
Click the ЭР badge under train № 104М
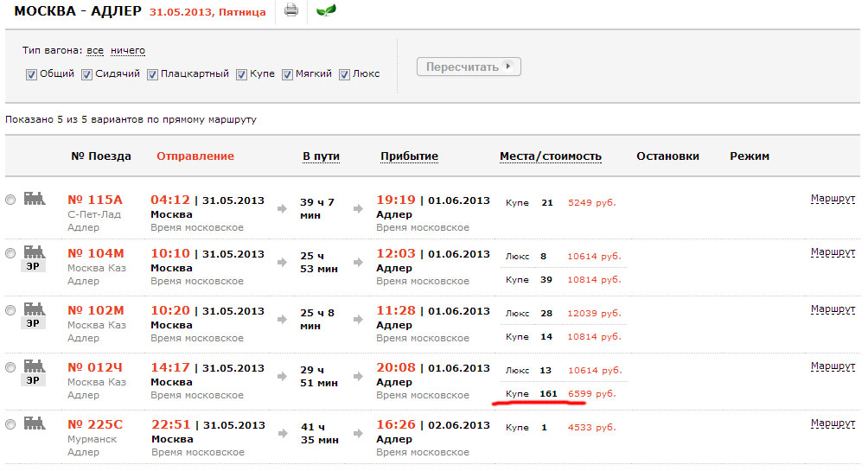[x=34, y=266]
